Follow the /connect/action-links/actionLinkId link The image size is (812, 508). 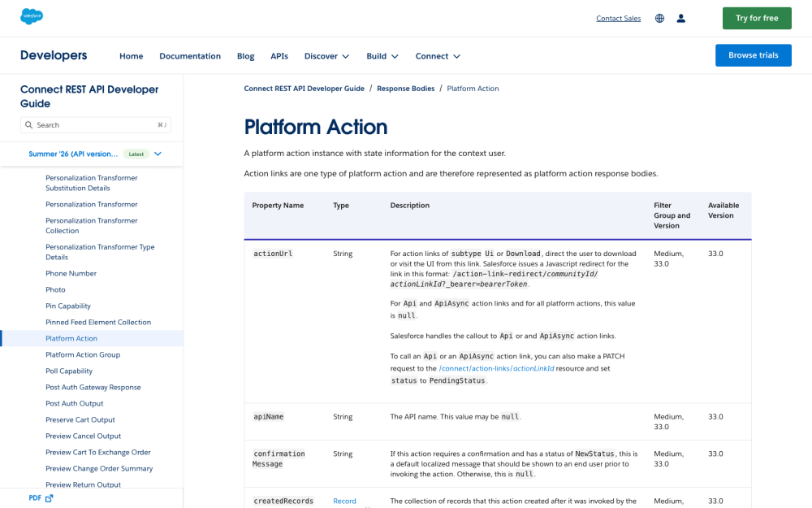coord(496,368)
